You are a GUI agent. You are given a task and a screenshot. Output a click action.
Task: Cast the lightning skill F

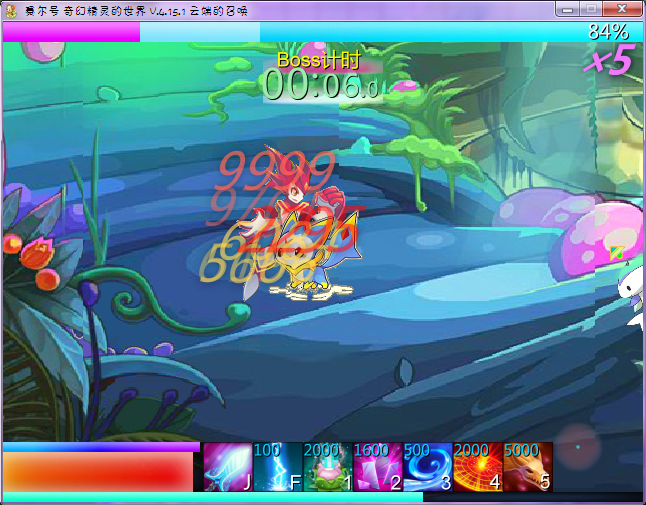[x=278, y=467]
